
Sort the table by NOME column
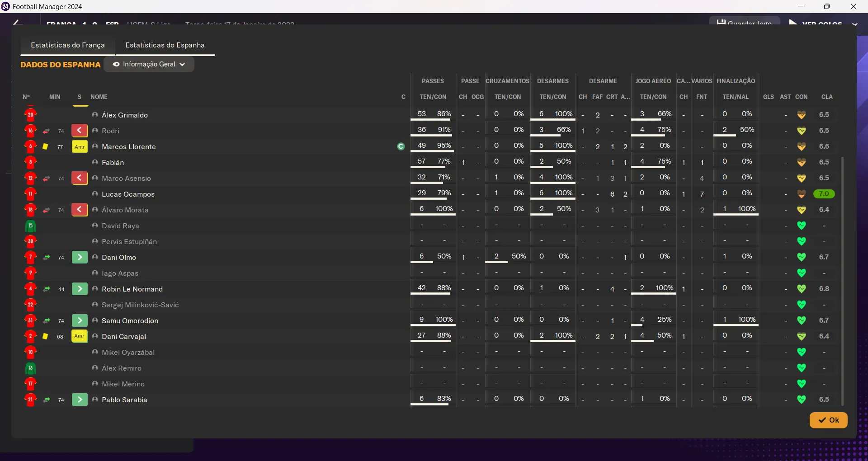(x=99, y=97)
